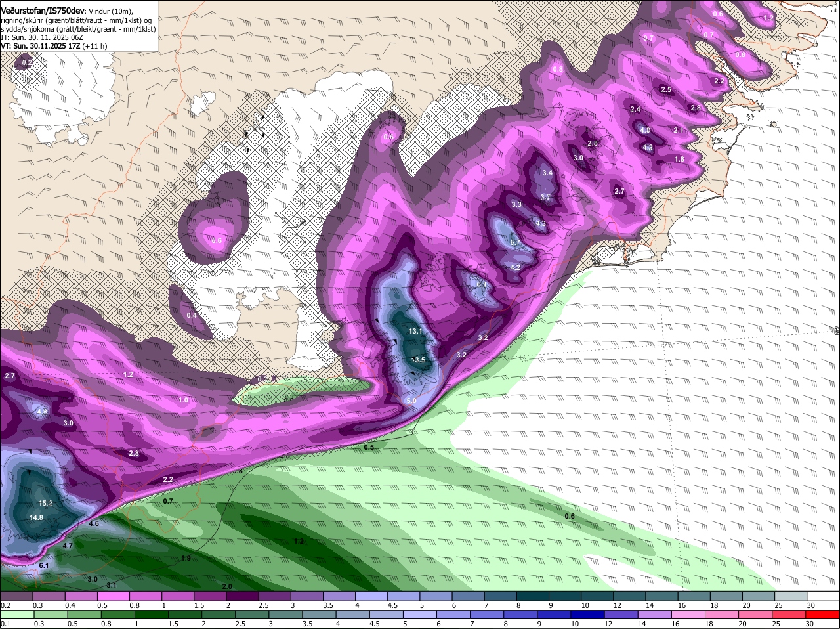Viewport: 840px width, 629px height.
Task: Click the 4.7 precipitation value on the map
Action: click(x=68, y=546)
